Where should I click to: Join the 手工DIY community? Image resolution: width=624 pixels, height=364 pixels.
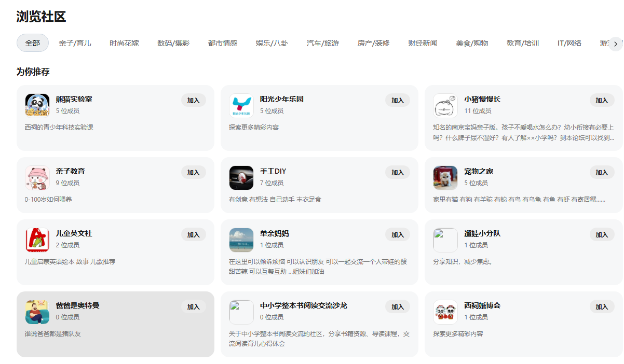(398, 173)
